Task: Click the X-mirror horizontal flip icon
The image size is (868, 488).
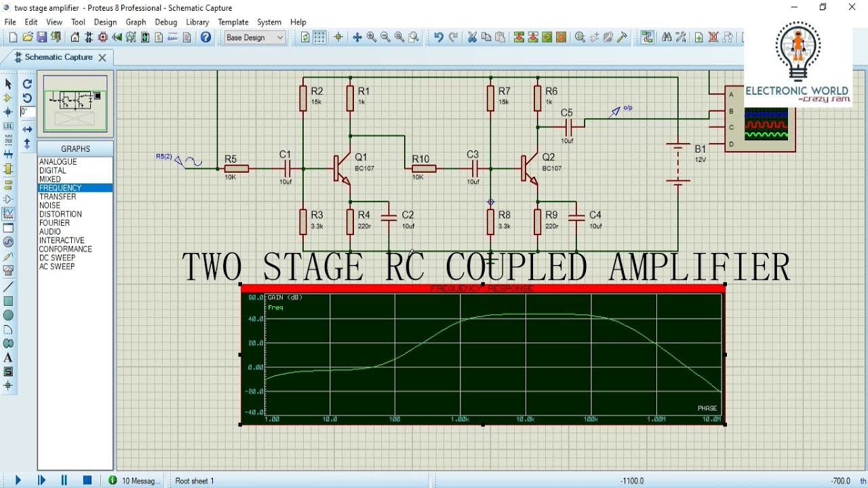Action: [27, 129]
